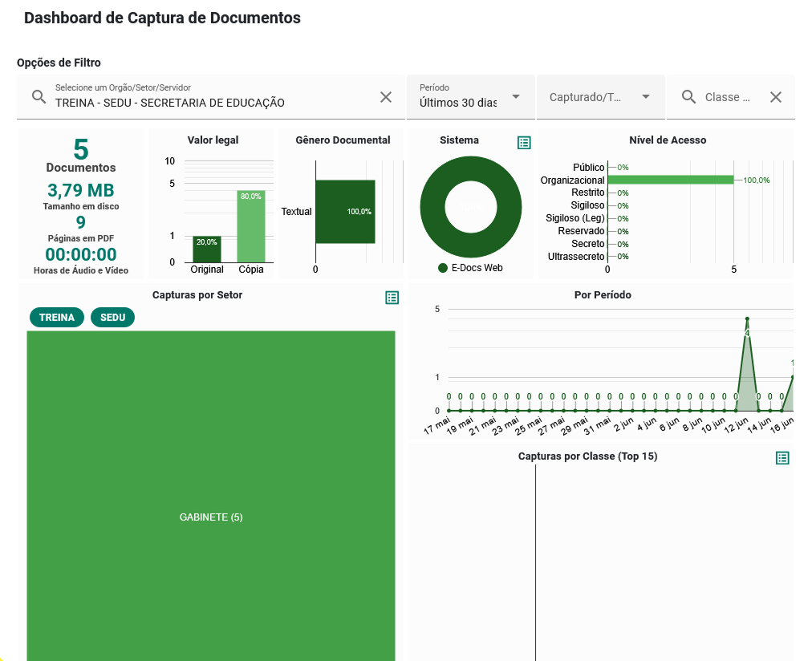Image resolution: width=812 pixels, height=661 pixels.
Task: Click the search icon in Classe field
Action: pyautogui.click(x=688, y=97)
